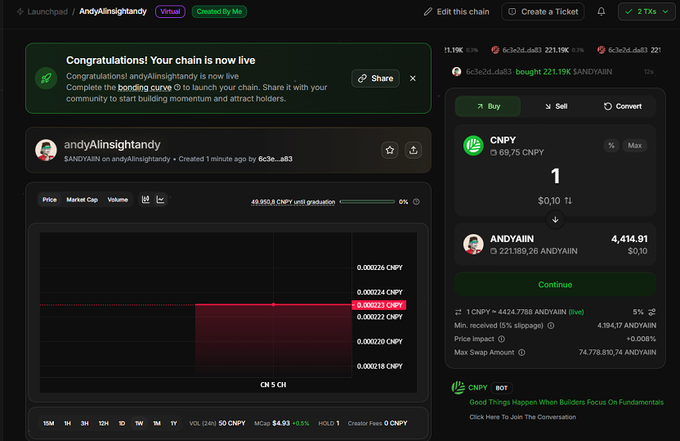Click VOL (24h) 50 CNPY stat
680x441 pixels.
click(x=217, y=423)
